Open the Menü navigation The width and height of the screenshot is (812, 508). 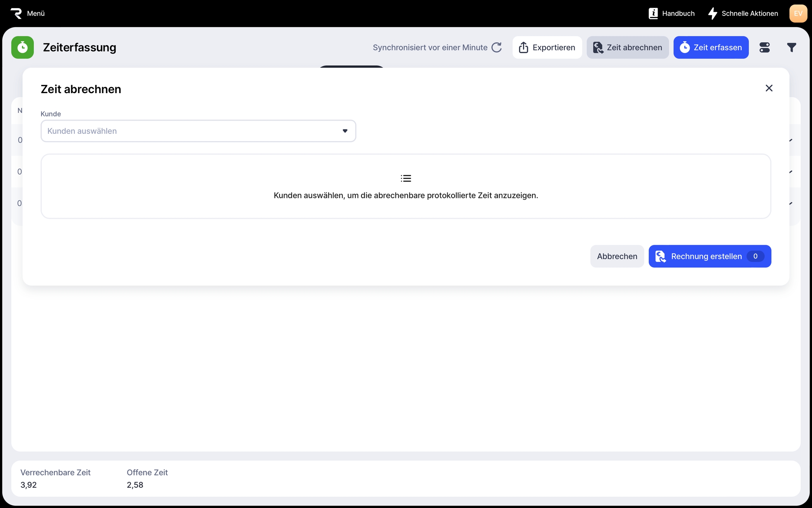36,13
